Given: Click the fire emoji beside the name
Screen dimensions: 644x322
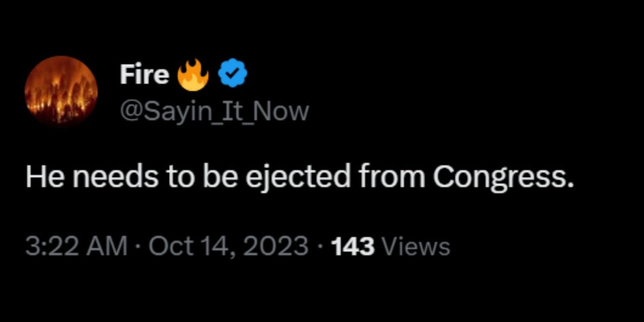Looking at the screenshot, I should pyautogui.click(x=193, y=75).
